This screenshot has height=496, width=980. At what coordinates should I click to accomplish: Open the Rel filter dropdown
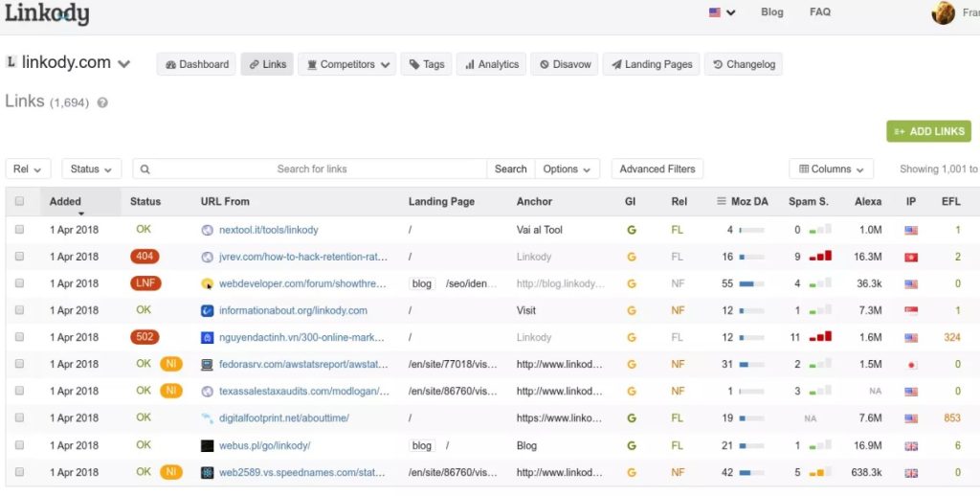28,169
